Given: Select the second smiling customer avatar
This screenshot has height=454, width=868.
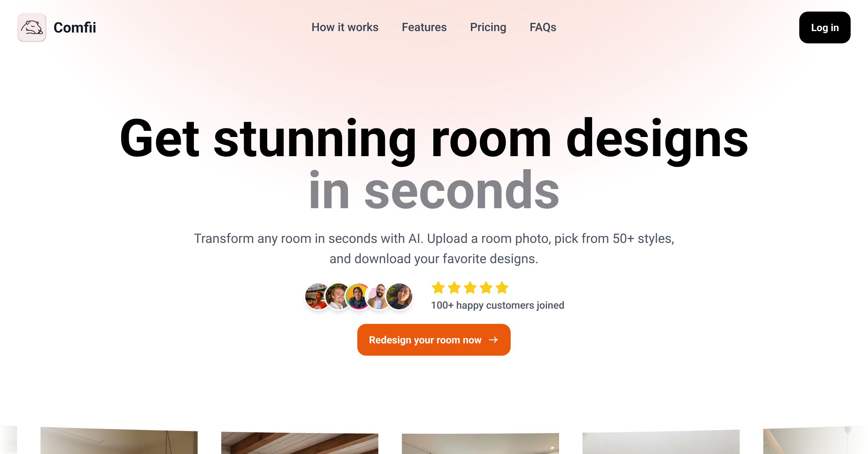Looking at the screenshot, I should coord(337,296).
